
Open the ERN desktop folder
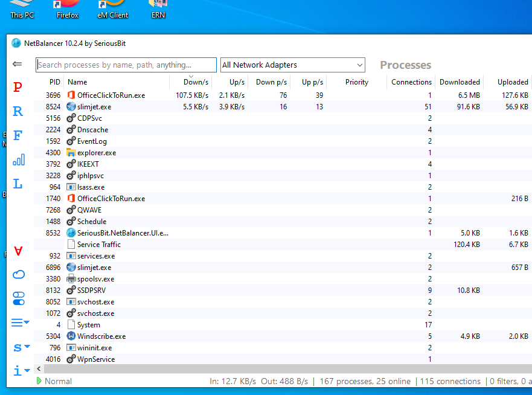point(158,10)
